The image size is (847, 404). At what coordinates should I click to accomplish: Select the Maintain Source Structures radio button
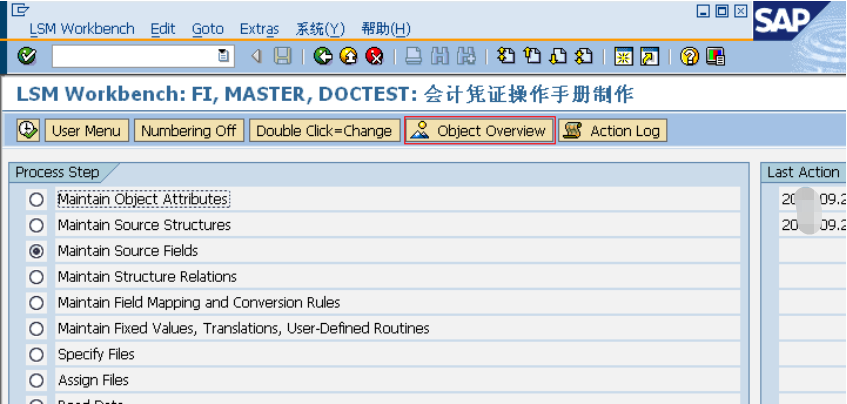[x=36, y=225]
